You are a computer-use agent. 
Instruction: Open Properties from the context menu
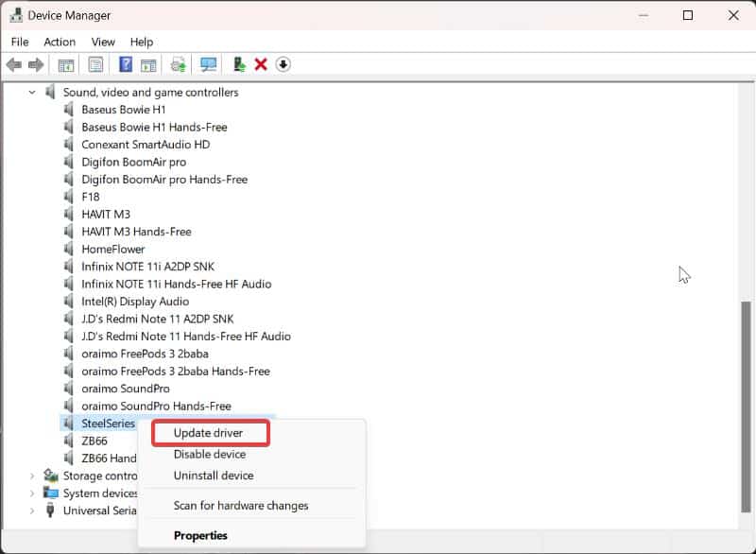coord(200,535)
